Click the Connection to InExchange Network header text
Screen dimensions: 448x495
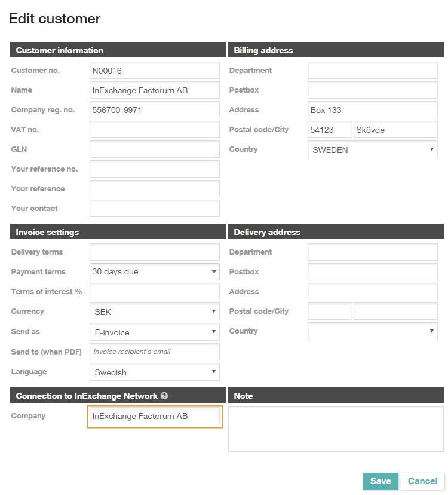[87, 396]
